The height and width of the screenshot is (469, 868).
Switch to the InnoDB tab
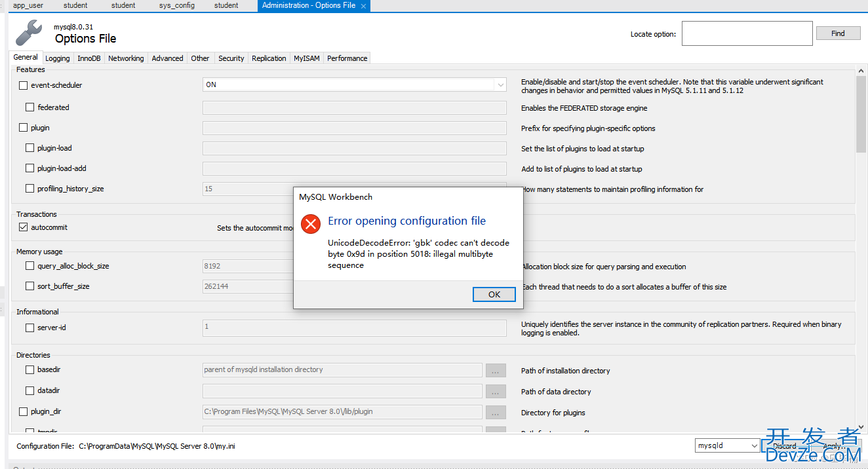[x=89, y=58]
